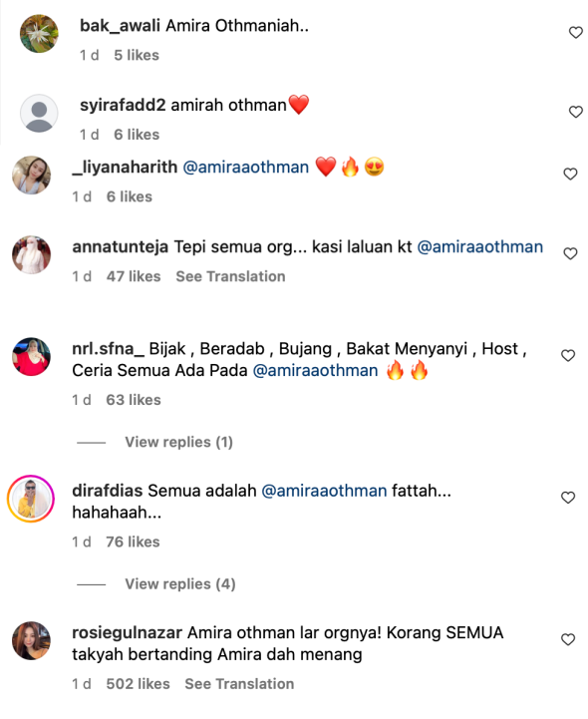
Task: Open syirafadd2's default avatar
Action: (x=39, y=114)
